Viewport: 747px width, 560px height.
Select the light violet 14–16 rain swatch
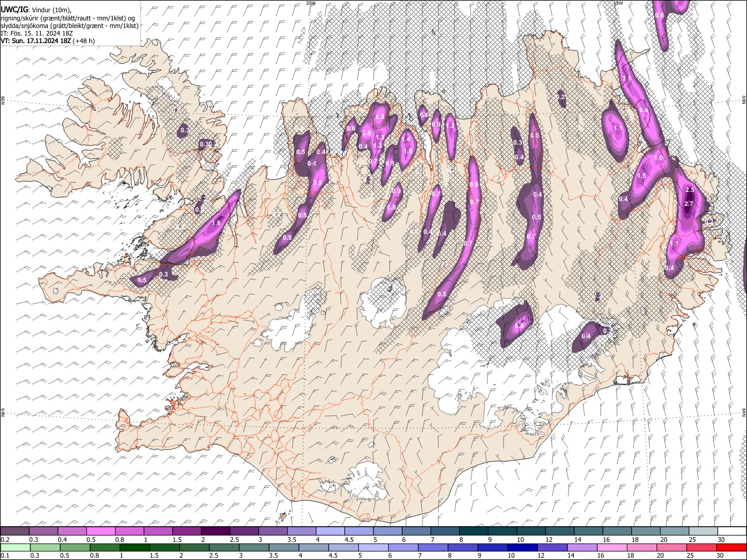582,548
